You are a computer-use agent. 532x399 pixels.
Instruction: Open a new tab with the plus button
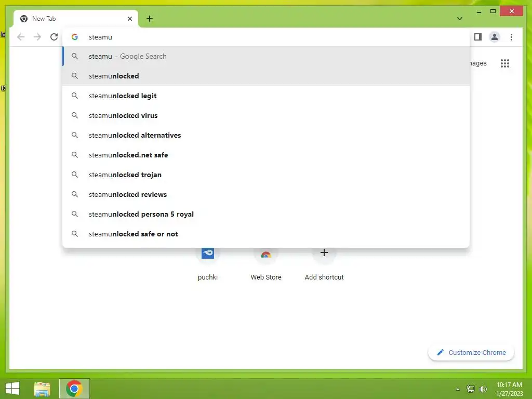(x=150, y=19)
